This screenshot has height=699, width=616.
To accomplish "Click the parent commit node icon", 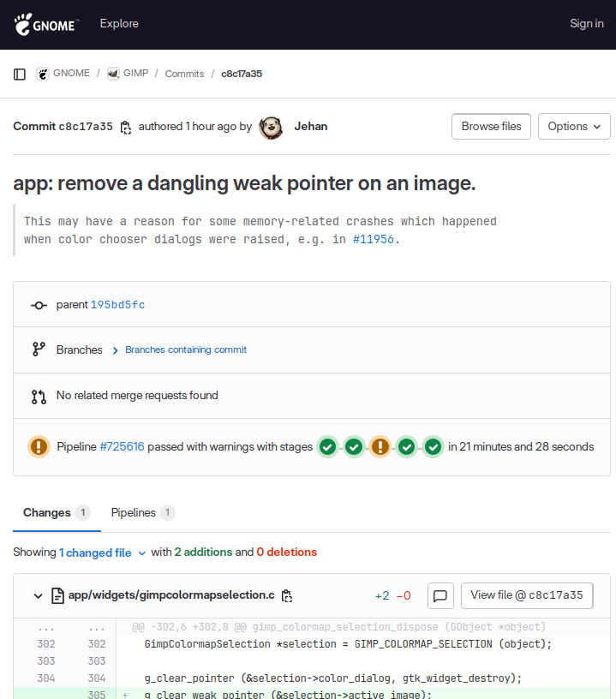I will (x=39, y=305).
